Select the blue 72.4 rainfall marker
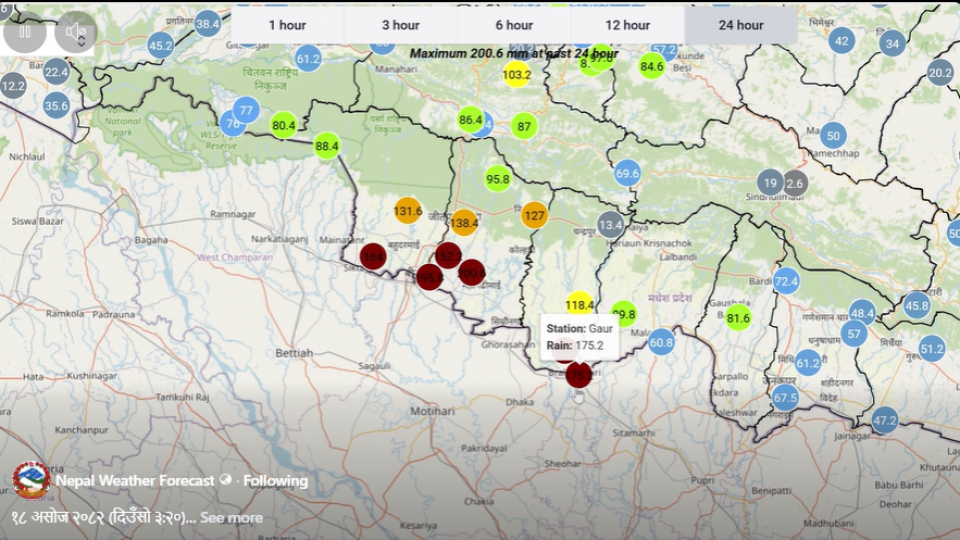The height and width of the screenshot is (540, 960). coord(786,281)
